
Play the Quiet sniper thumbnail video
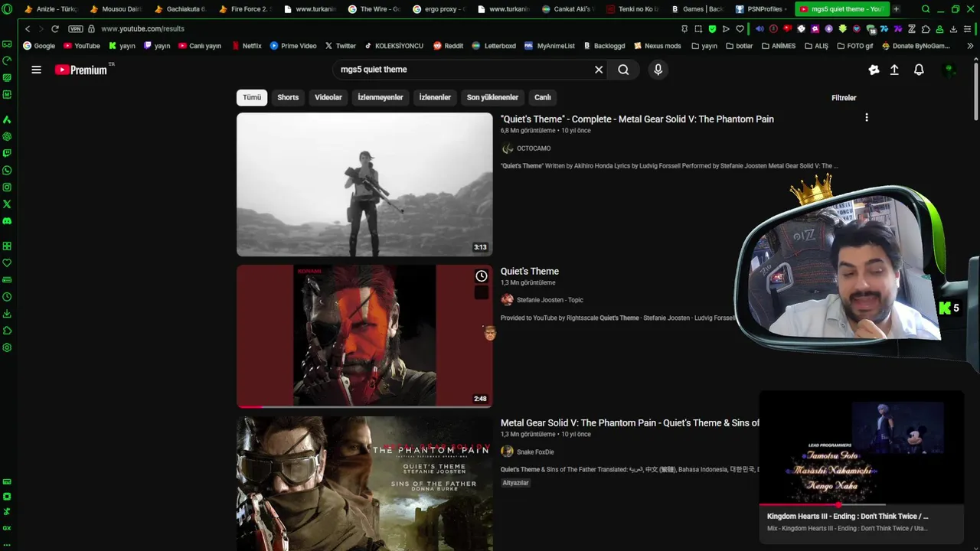click(364, 184)
